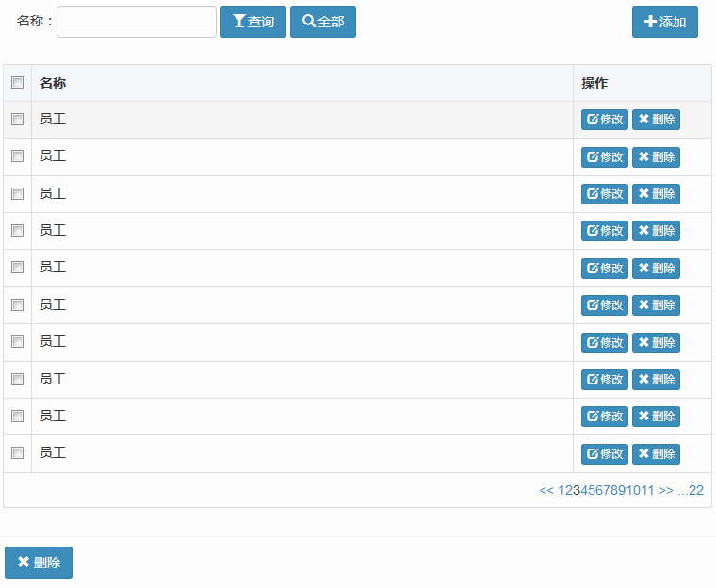Image resolution: width=716 pixels, height=588 pixels.
Task: Click the bulk 删除 button below the table
Action: [x=39, y=563]
